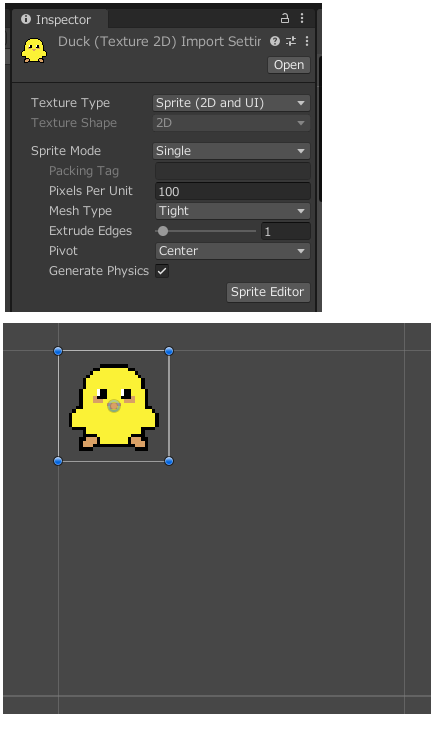Expand the Pivot Center dropdown

tap(232, 251)
